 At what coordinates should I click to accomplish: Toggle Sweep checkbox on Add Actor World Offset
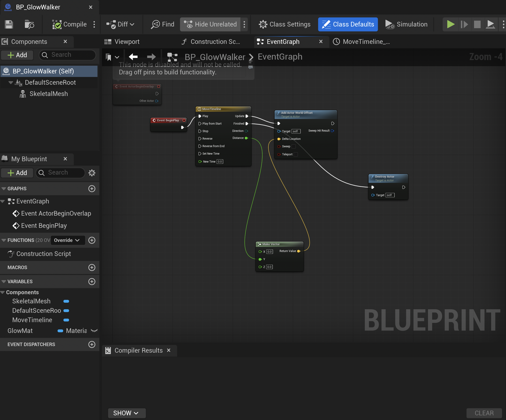coord(293,146)
